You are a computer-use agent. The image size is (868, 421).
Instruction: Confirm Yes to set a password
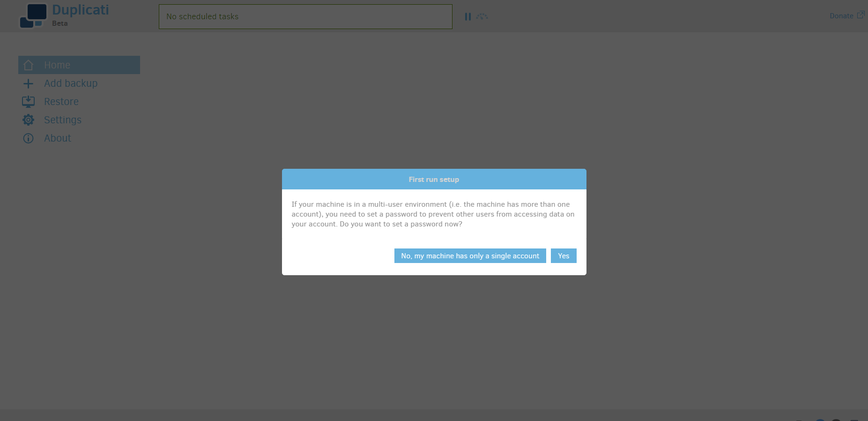click(564, 256)
